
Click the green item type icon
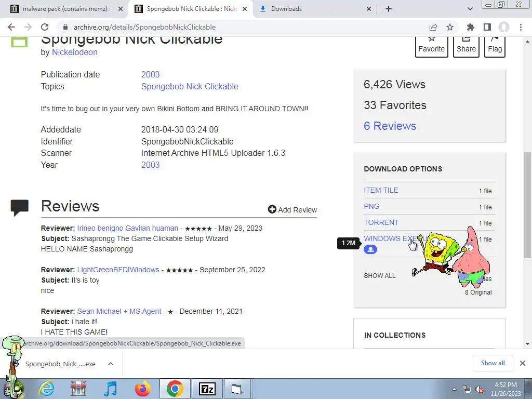coord(19,42)
